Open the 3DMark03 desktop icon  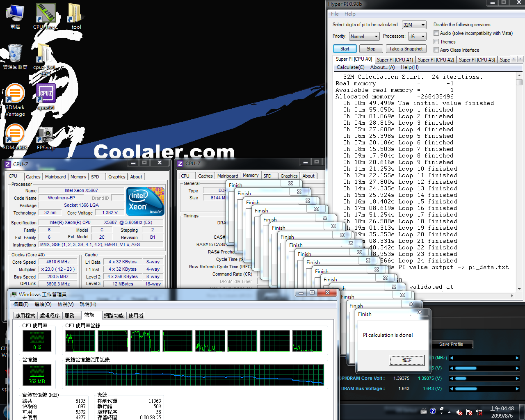pyautogui.click(x=15, y=134)
